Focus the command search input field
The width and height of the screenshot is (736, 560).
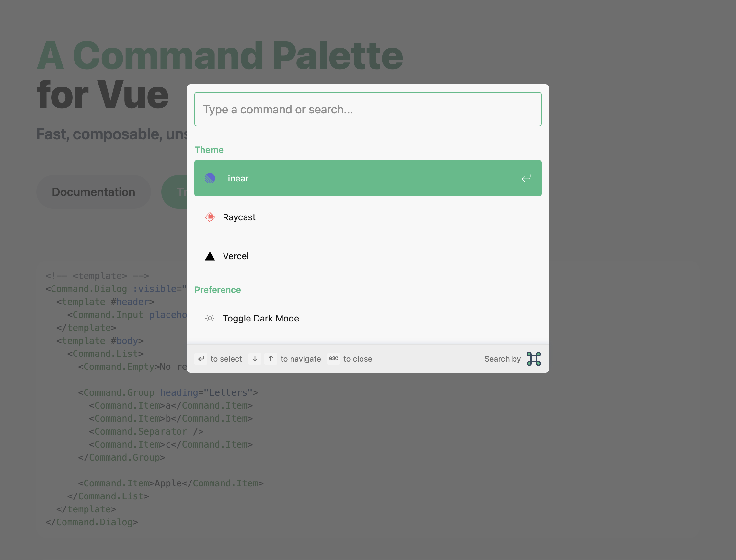(368, 109)
